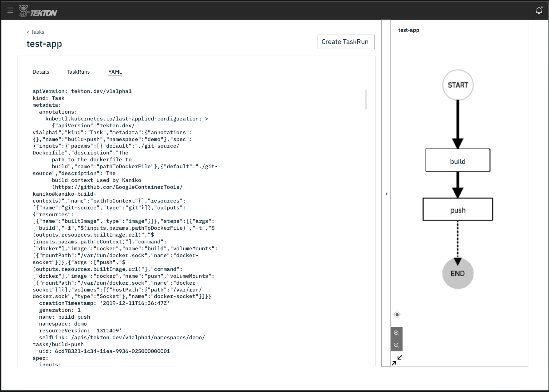Select the push node in the diagram
The height and width of the screenshot is (392, 549).
coord(457,209)
